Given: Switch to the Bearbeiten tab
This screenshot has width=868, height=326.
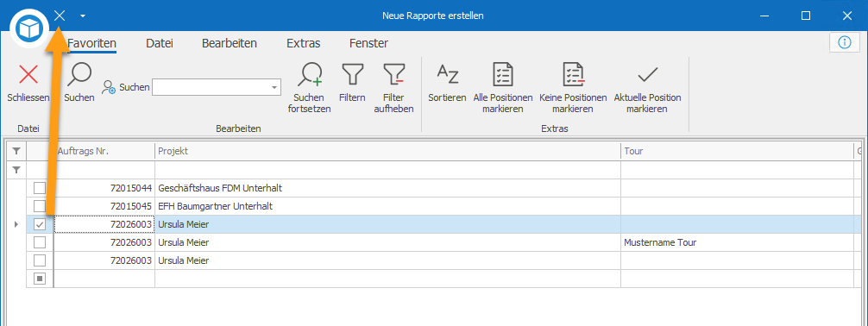Looking at the screenshot, I should point(230,43).
